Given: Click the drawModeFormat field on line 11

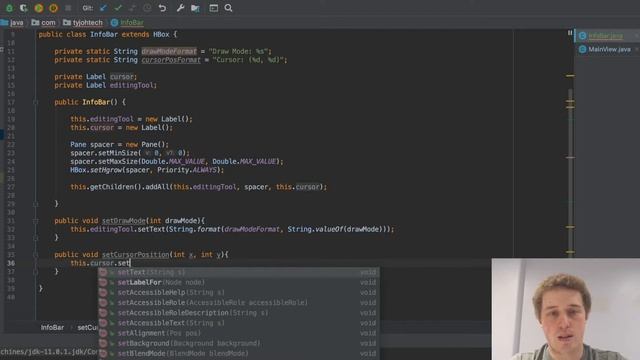Looking at the screenshot, I should tap(169, 51).
